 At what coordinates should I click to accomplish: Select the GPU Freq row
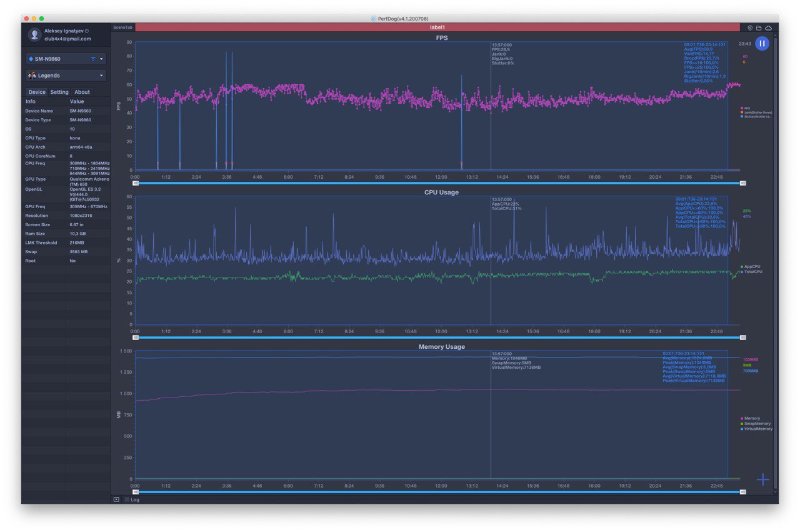click(x=66, y=206)
